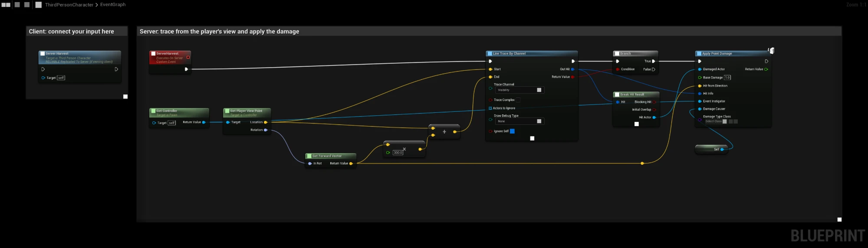Select the Get Forward Vector node title
Viewport: 868px width, 248px height.
point(327,156)
